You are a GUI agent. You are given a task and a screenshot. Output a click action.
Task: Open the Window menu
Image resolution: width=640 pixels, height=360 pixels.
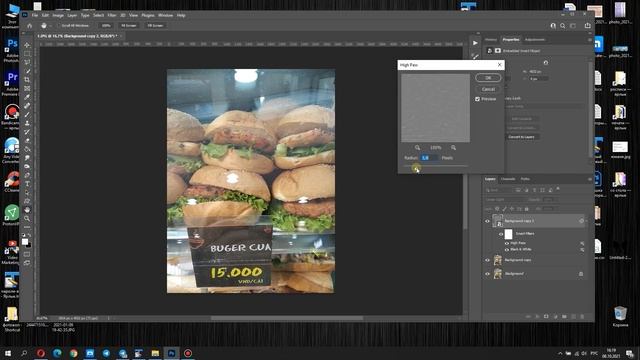(165, 16)
